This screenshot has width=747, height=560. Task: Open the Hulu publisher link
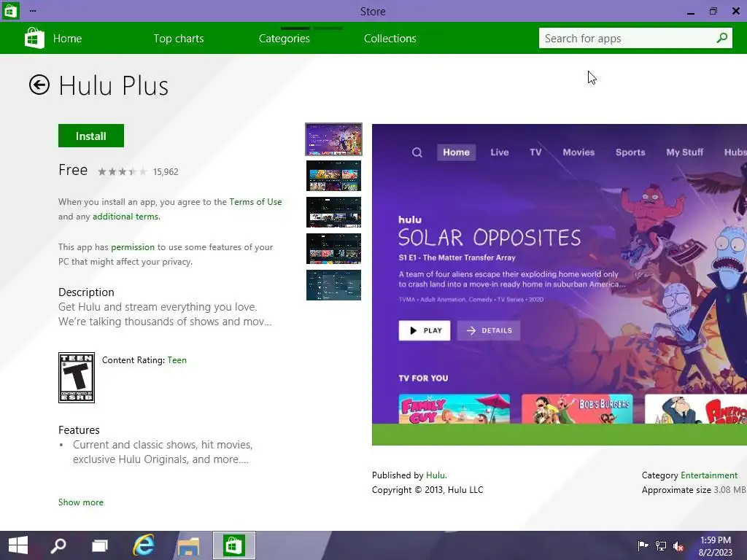436,475
